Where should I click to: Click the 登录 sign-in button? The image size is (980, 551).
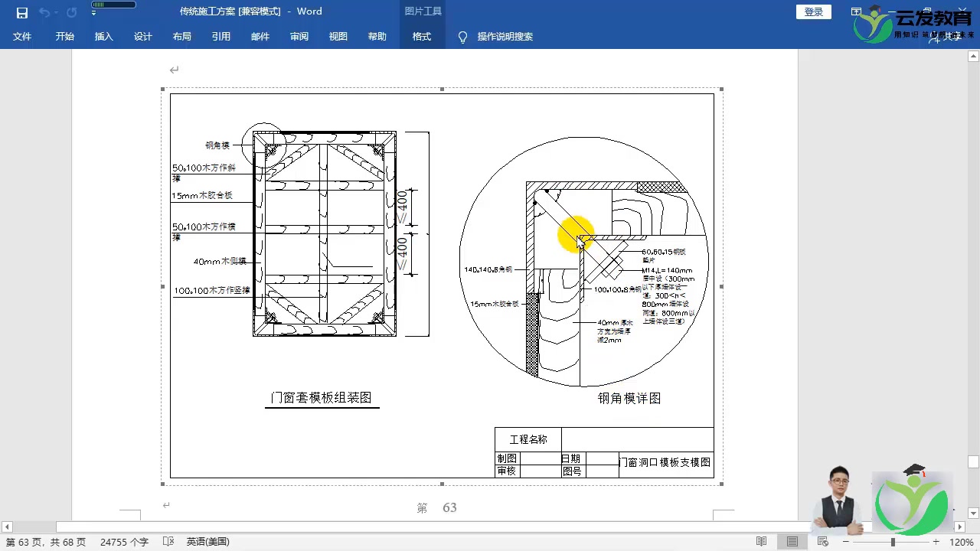click(x=813, y=11)
